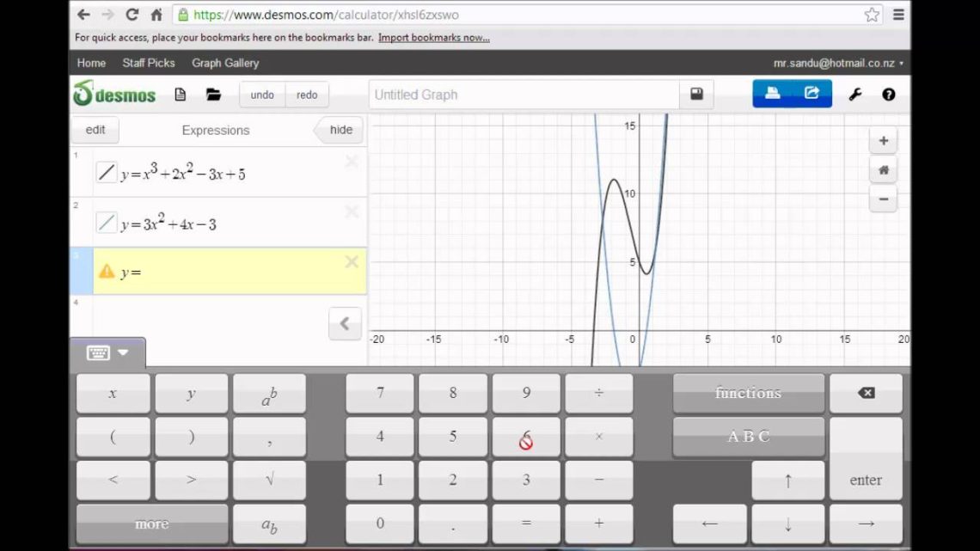The image size is (980, 551).
Task: Open graph settings with the wrench icon
Action: coord(854,95)
